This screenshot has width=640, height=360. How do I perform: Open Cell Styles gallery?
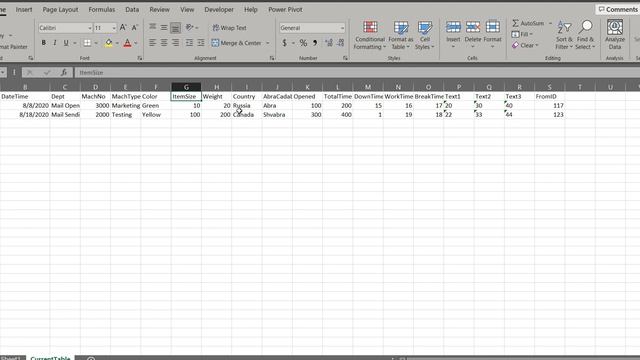pos(425,36)
